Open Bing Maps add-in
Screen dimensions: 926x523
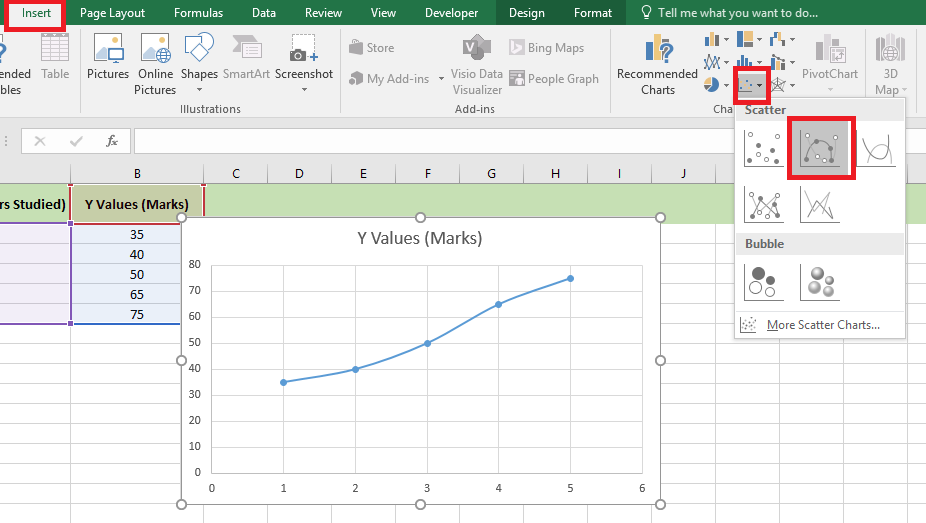(546, 48)
